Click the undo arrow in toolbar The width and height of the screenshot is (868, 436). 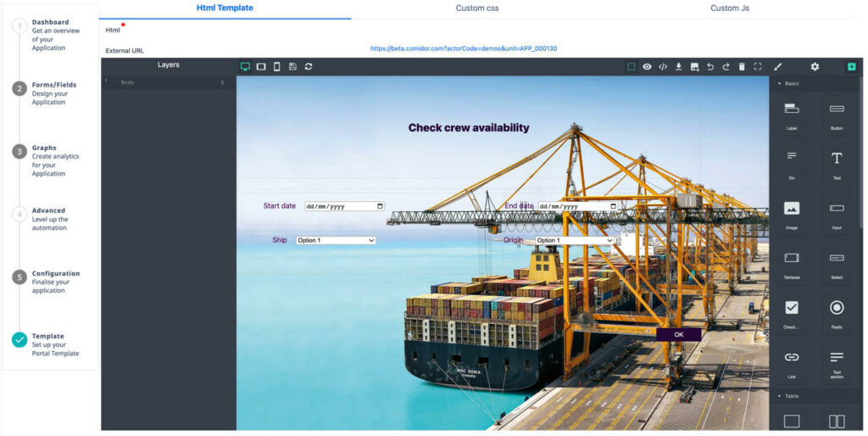(710, 66)
